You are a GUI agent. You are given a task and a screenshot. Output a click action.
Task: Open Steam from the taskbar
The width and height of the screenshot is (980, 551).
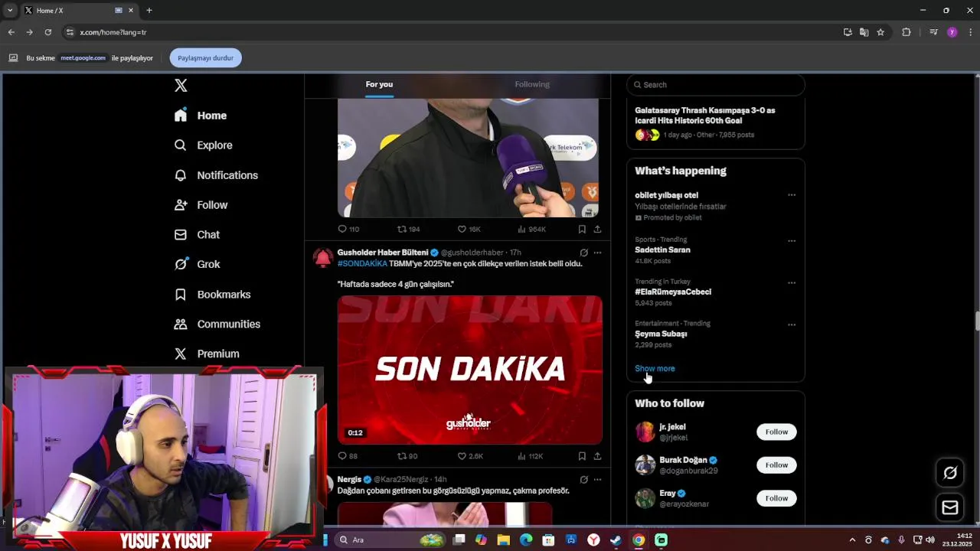tap(616, 540)
